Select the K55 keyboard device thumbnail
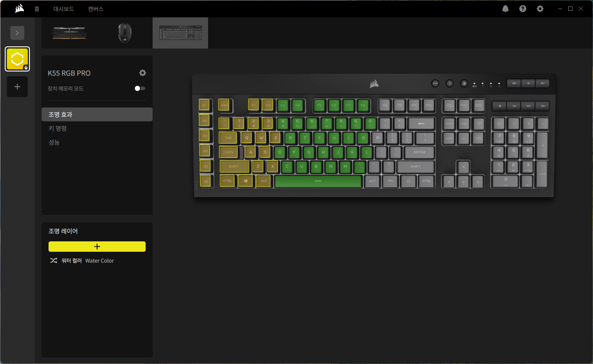593x364 pixels. [180, 33]
